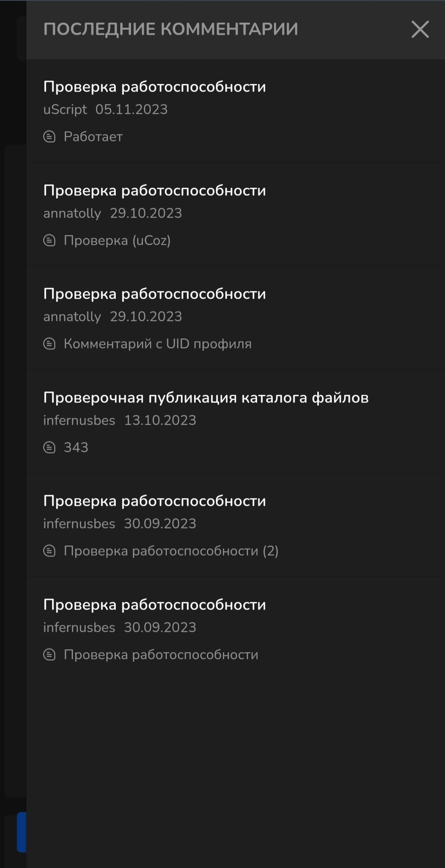Open comment text Работает

93,137
